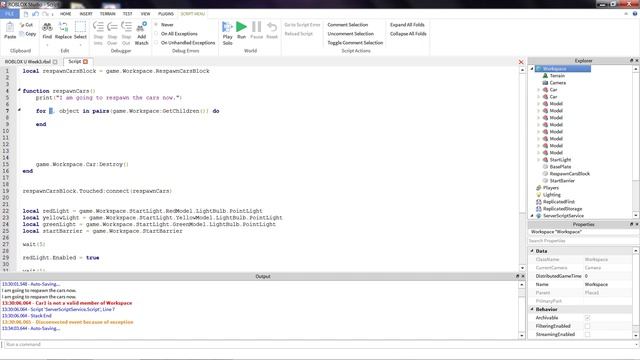Expand the StartLight node arrow
Screen dimensions: 640x360
coord(539,160)
